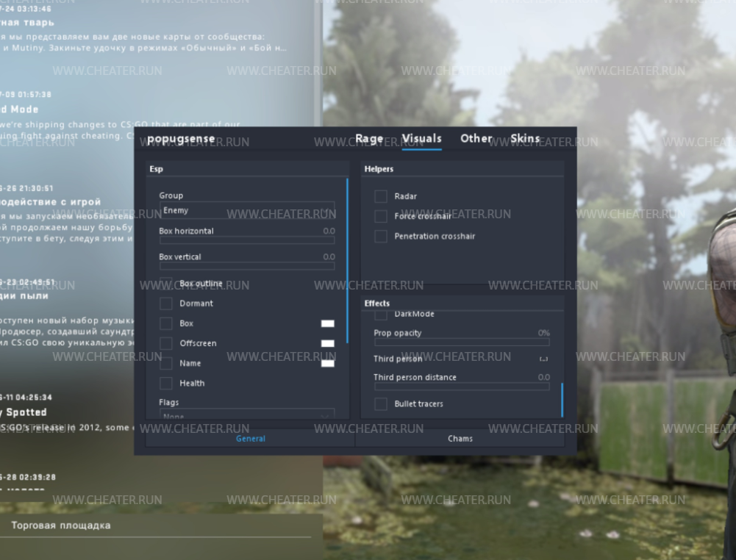Adjust the Prop opacity slider
The image size is (736, 560).
click(x=462, y=342)
